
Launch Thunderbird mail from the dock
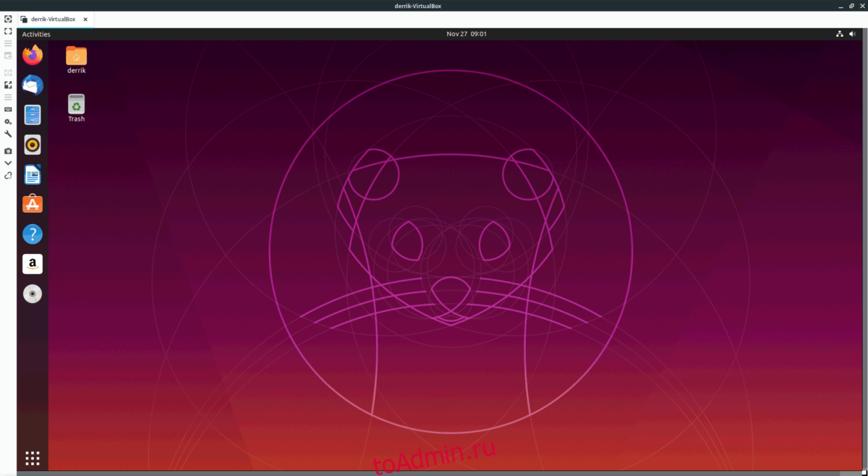(x=33, y=85)
